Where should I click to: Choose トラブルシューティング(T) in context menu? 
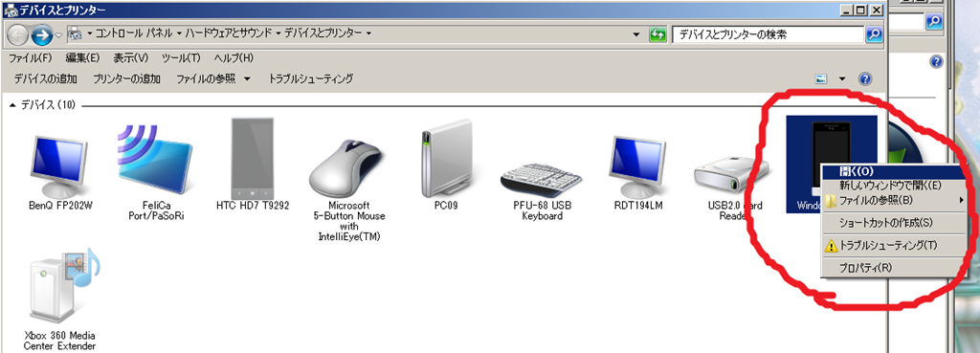point(893,246)
